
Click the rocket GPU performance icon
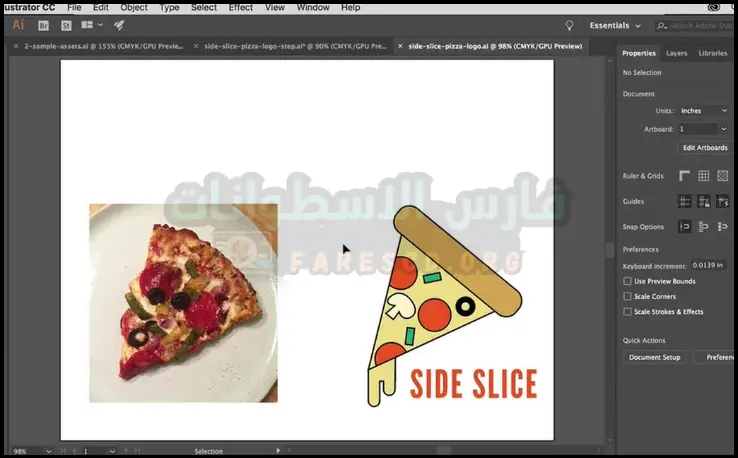click(119, 25)
